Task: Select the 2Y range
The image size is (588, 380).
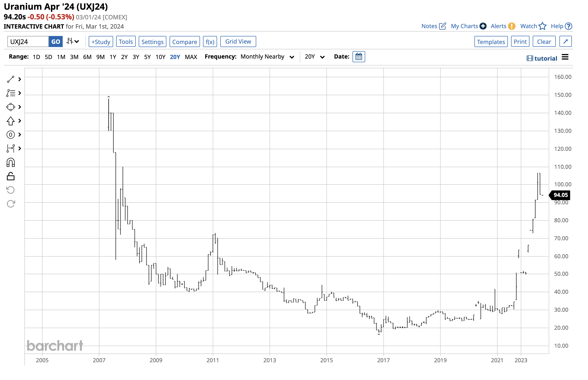Action: 124,57
